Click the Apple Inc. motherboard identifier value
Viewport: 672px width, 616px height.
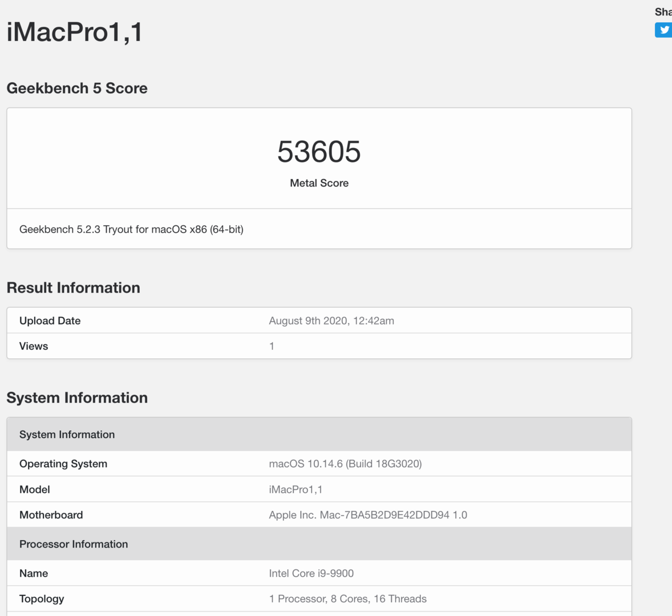pos(368,515)
